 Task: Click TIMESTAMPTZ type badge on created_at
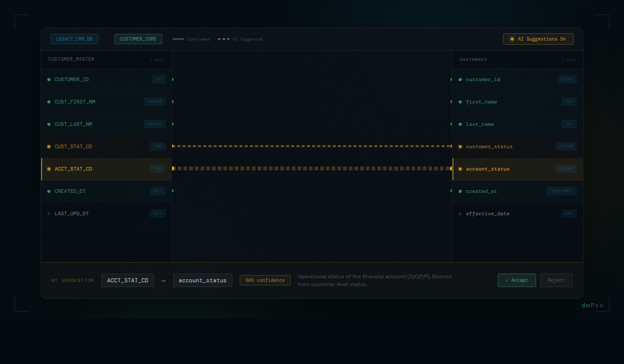[561, 191]
